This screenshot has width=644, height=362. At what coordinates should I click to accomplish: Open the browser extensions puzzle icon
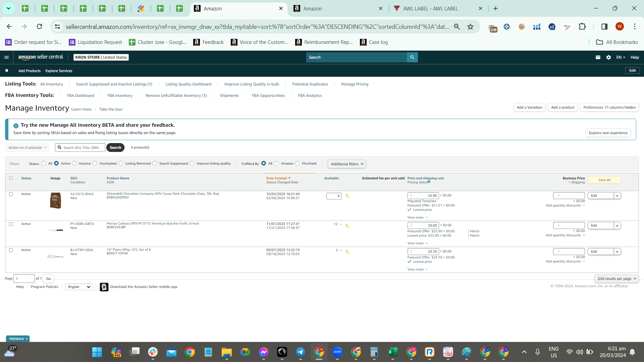(x=582, y=26)
